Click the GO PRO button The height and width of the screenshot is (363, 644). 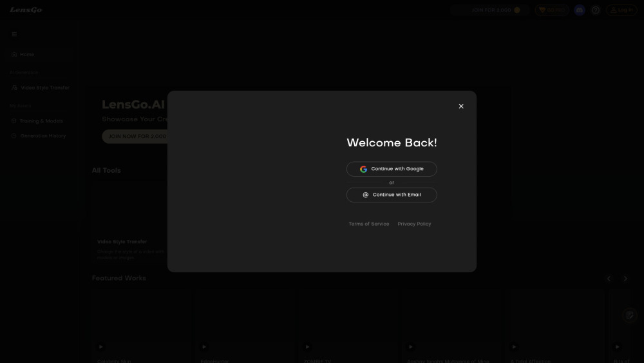coord(551,10)
